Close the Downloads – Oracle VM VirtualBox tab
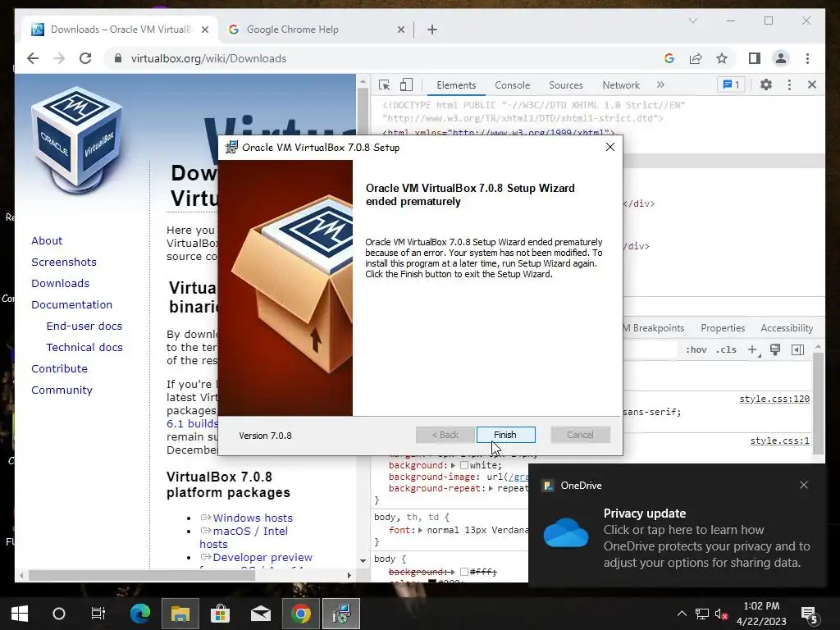840x630 pixels. coord(204,30)
